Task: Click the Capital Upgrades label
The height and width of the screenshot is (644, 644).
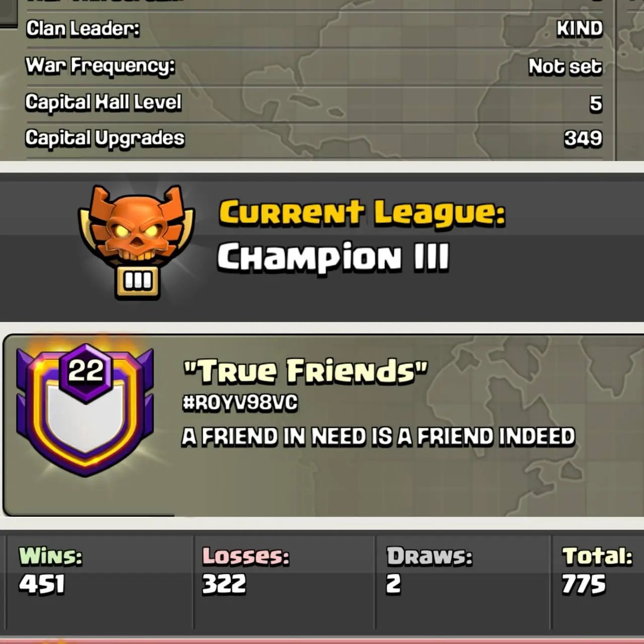Action: click(x=105, y=138)
